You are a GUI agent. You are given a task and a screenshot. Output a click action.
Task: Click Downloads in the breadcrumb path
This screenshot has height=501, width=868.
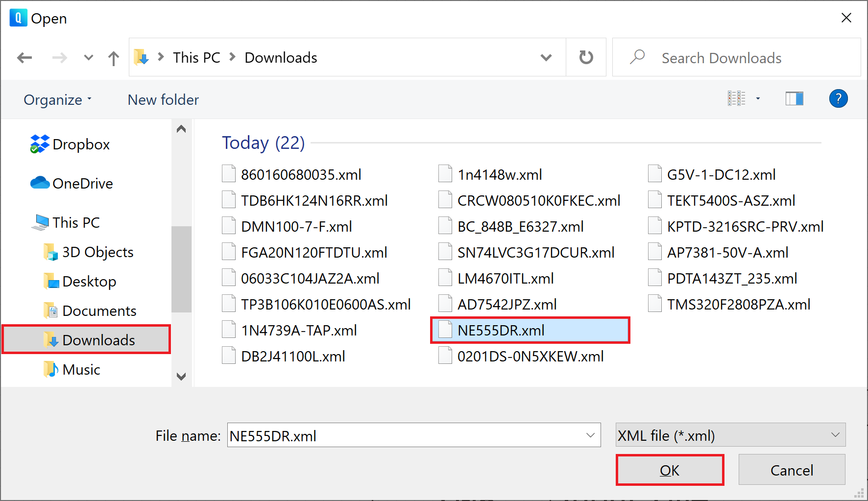click(280, 57)
